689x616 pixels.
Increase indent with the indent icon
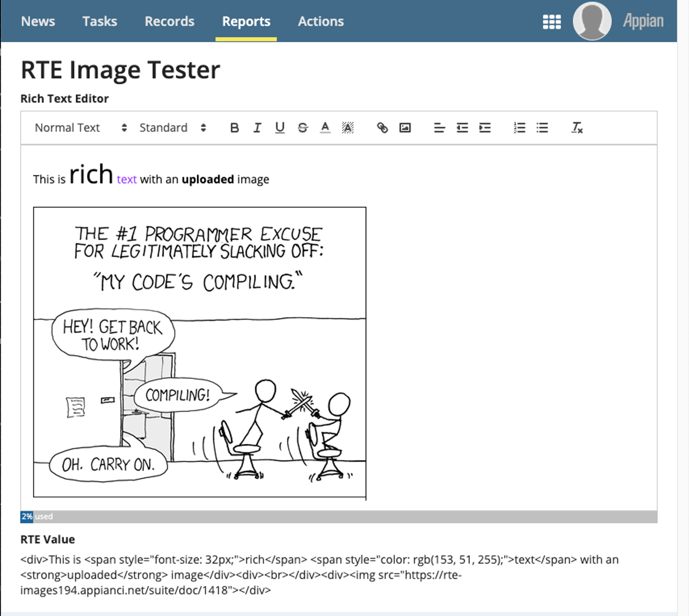pos(485,128)
